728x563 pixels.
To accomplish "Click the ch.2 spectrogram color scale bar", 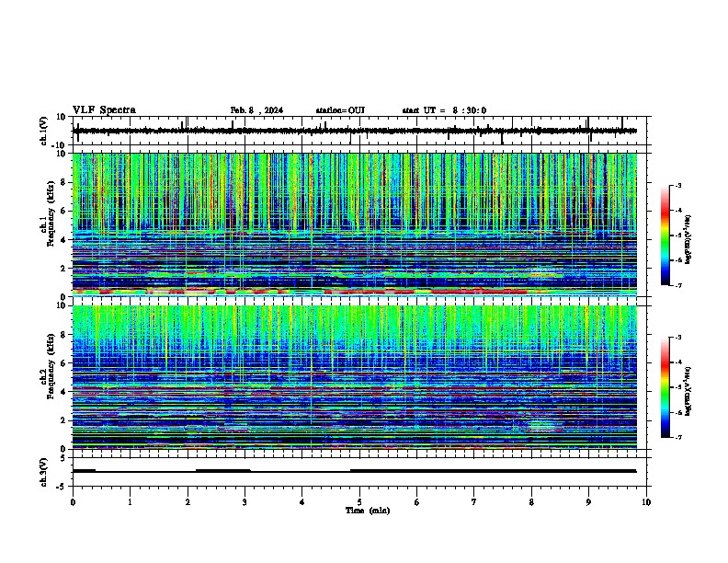I will [x=665, y=387].
